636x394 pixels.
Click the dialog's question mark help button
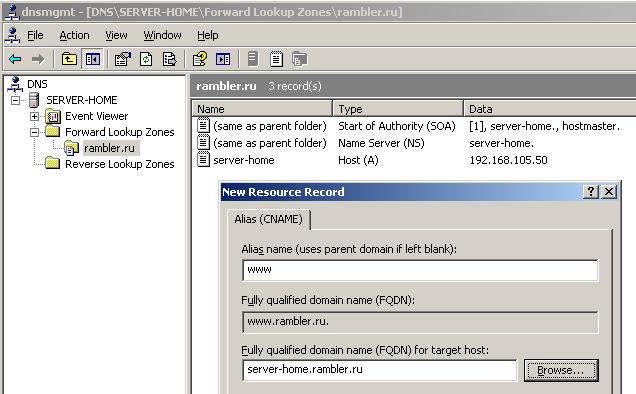click(591, 192)
